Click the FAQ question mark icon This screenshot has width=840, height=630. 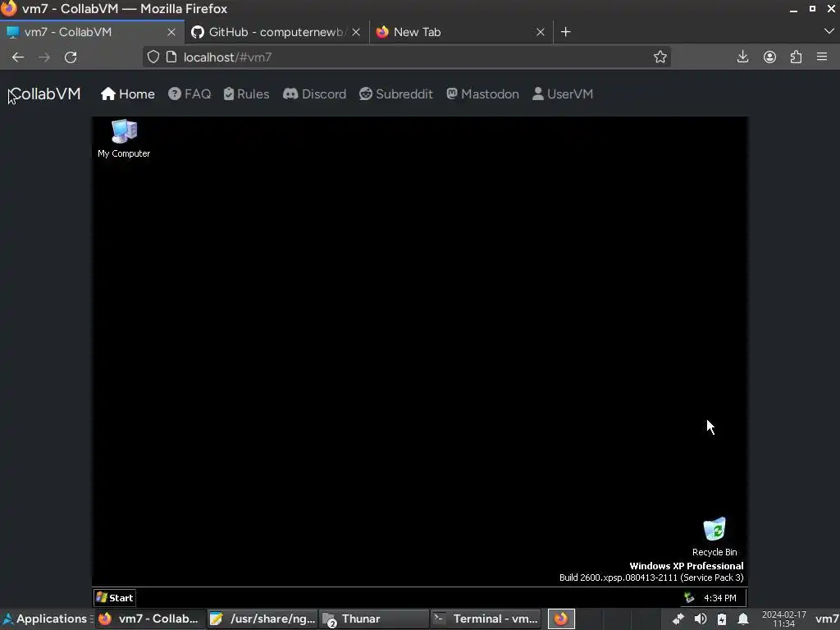[x=175, y=94]
